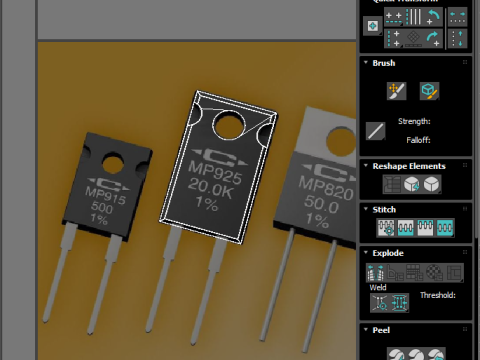
Task: Collapse the Stitch rollout
Action: pyautogui.click(x=366, y=209)
